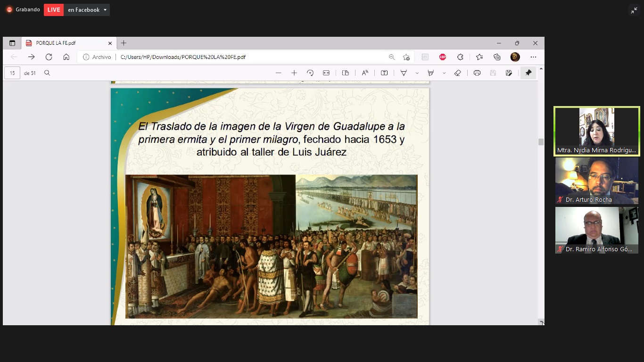The image size is (644, 362).
Task: Select Dr. Arturo Rocha video tile
Action: click(x=597, y=181)
